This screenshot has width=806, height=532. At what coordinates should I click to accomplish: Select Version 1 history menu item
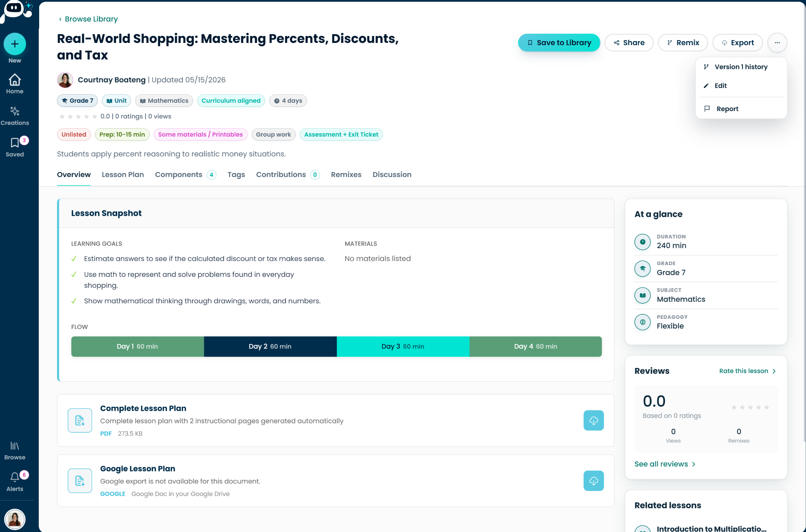point(741,67)
